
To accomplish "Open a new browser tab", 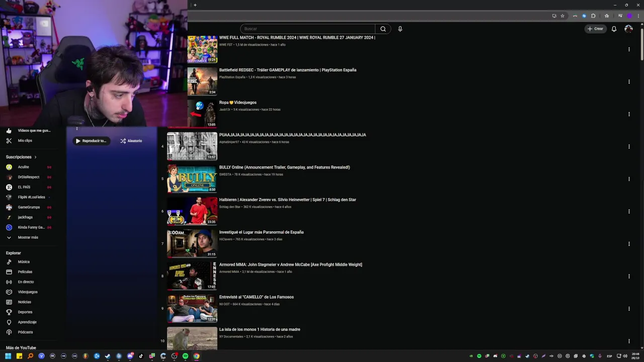I will coord(195,5).
